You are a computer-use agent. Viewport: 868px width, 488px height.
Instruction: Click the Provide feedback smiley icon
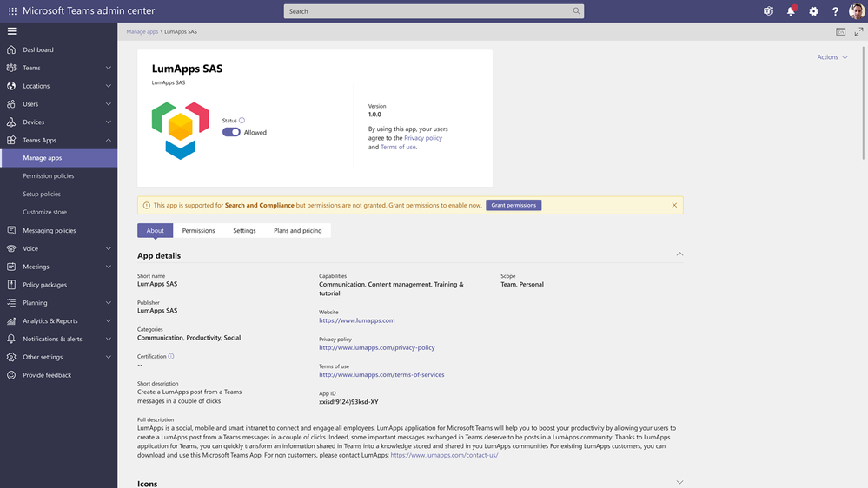tap(11, 375)
